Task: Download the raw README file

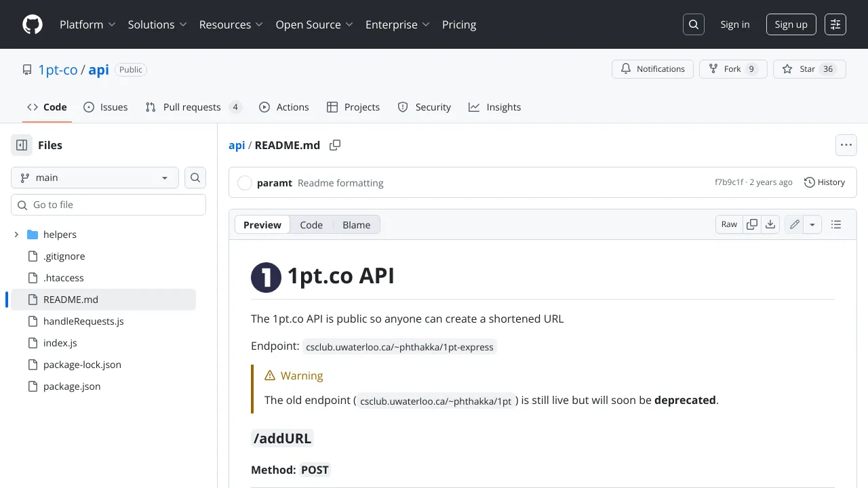Action: click(x=770, y=224)
